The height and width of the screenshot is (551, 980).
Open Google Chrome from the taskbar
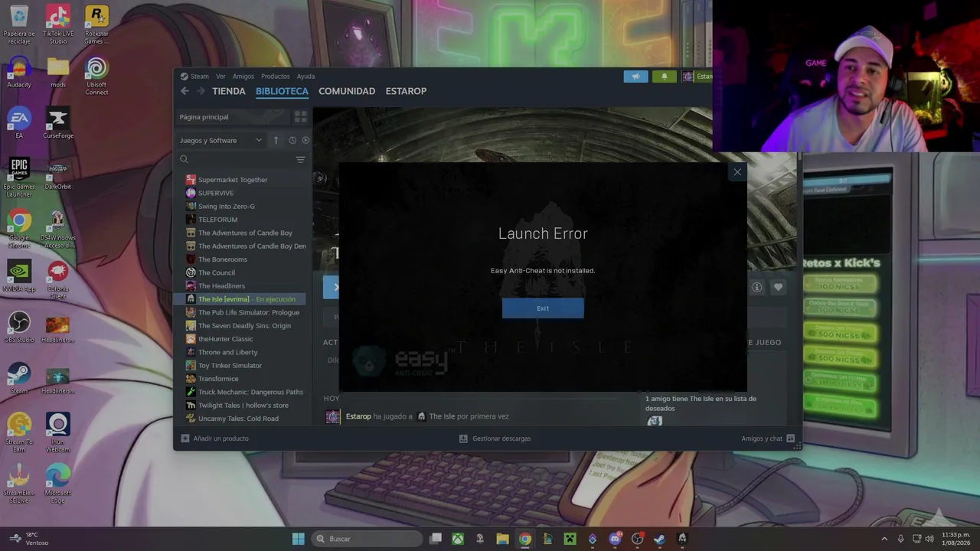(525, 539)
